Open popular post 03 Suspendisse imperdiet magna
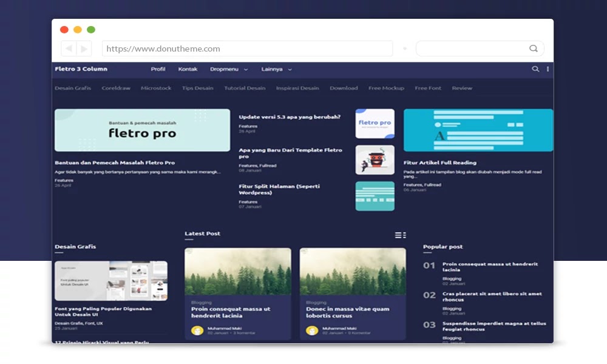The width and height of the screenshot is (607, 364). 494,326
